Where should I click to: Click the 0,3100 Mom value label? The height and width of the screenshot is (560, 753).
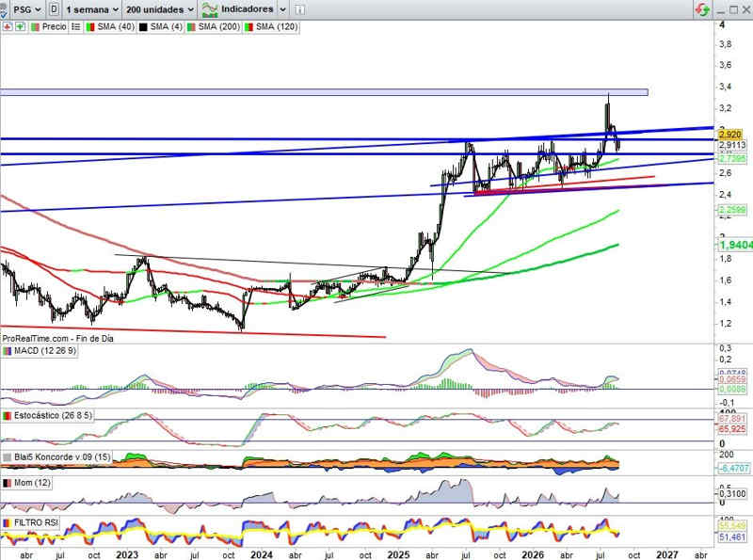(732, 493)
